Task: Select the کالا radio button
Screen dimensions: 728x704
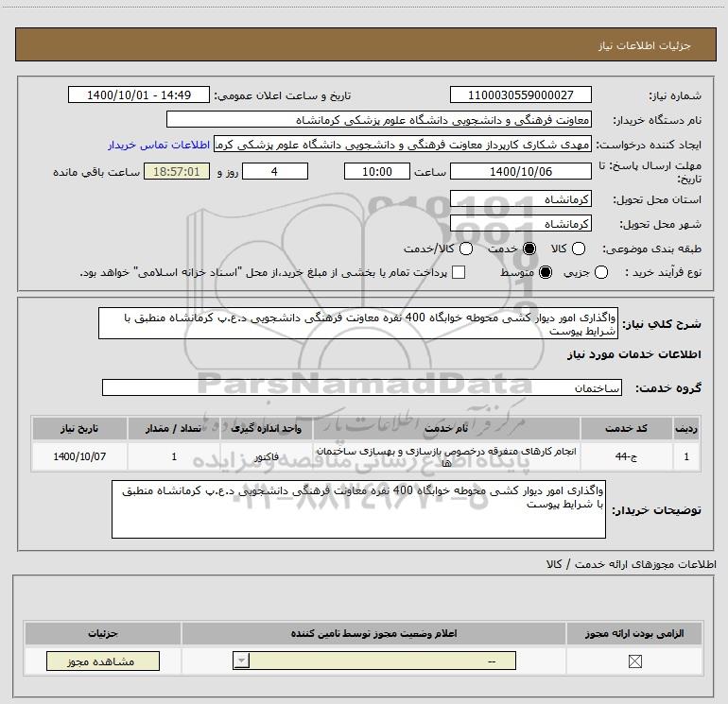Action: point(579,249)
